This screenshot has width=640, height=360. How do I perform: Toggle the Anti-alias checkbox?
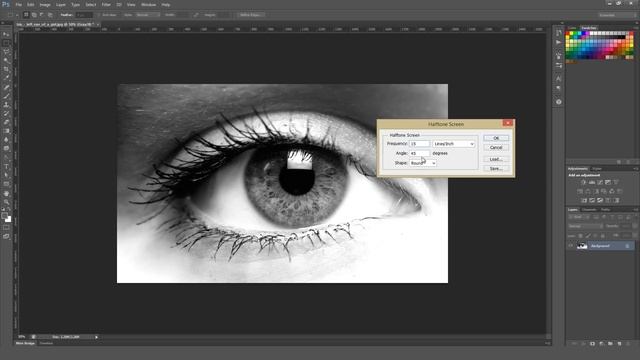click(x=99, y=15)
